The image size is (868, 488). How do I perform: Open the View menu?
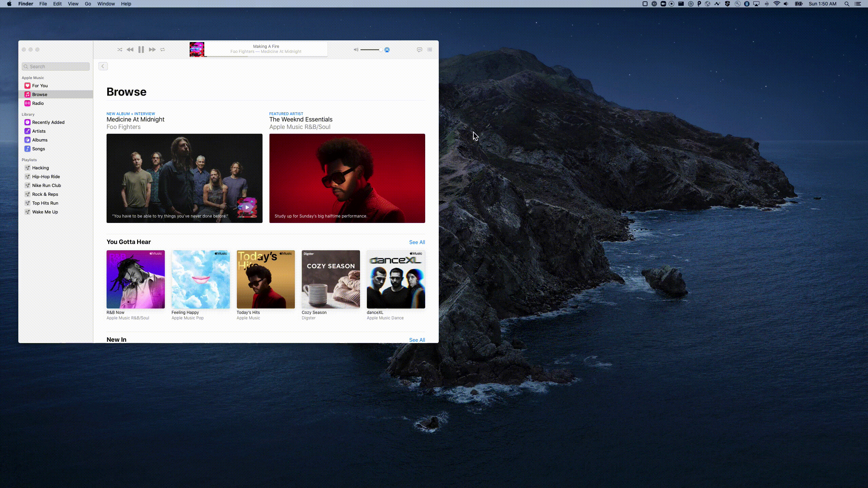pos(73,4)
